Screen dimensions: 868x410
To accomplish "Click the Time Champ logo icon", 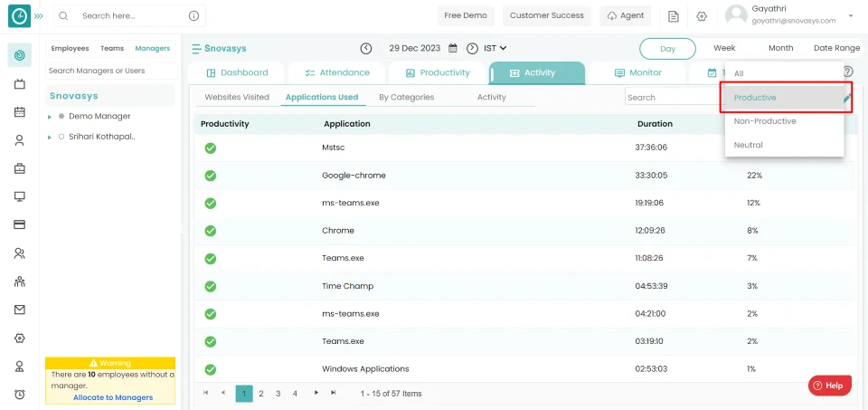I will 19,16.
